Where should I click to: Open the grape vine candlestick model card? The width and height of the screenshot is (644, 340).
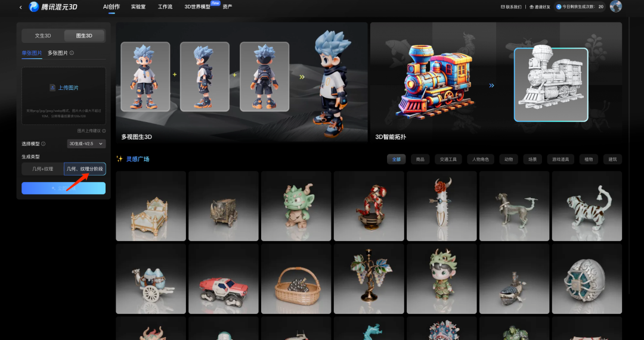[x=369, y=279]
